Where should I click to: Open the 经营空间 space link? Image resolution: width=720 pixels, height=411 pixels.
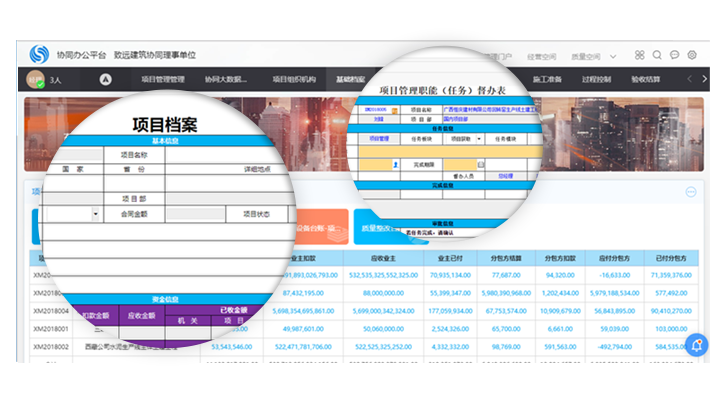click(541, 56)
